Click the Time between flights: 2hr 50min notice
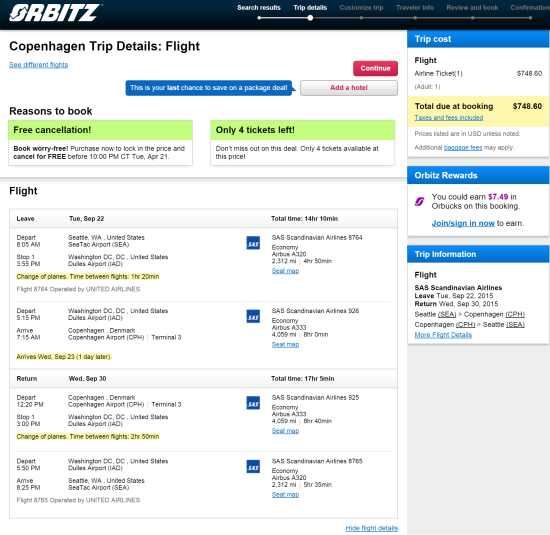 [x=88, y=437]
